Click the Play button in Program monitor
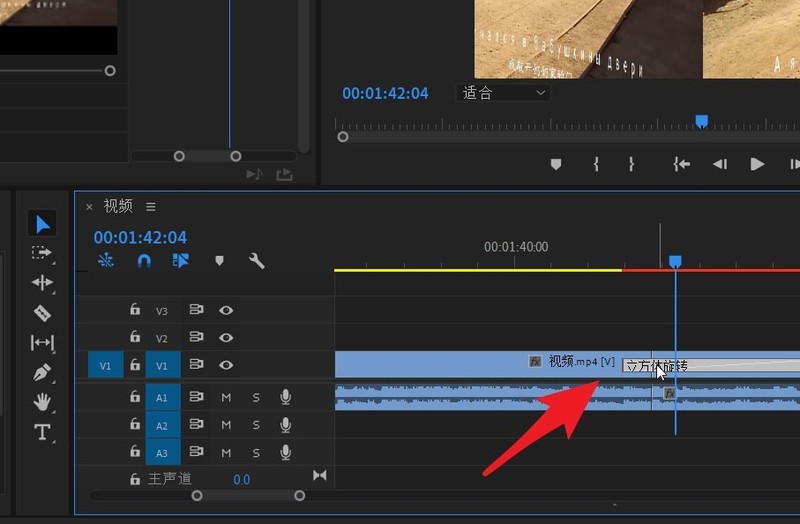800x524 pixels. (757, 164)
